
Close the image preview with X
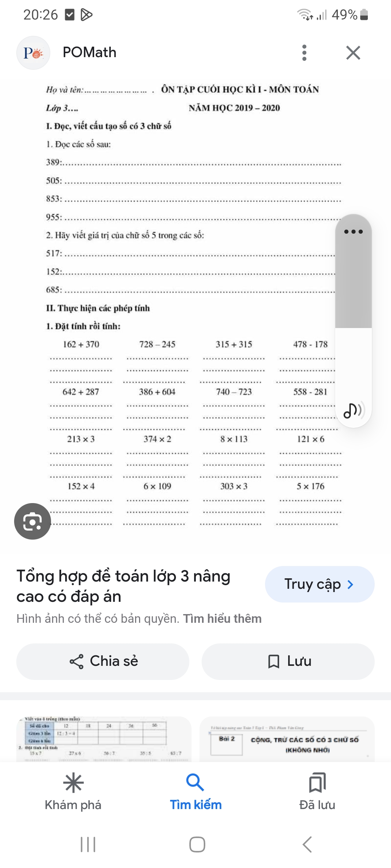click(353, 53)
